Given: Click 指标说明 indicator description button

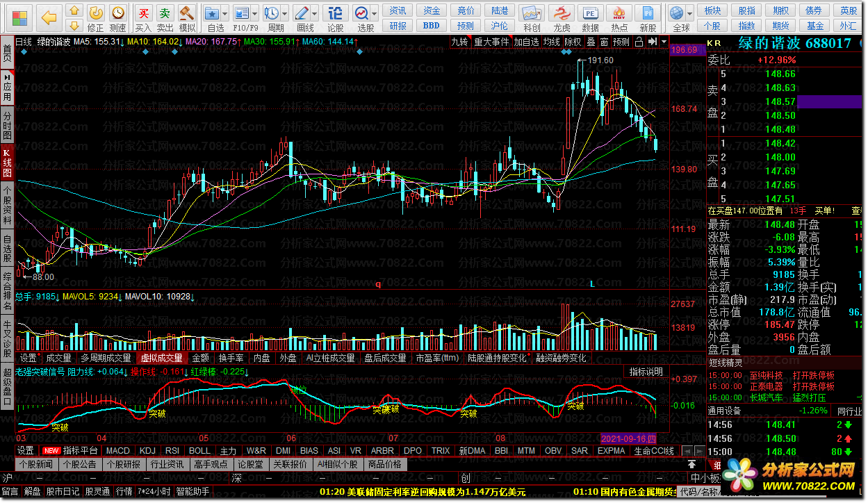Looking at the screenshot, I should (646, 372).
